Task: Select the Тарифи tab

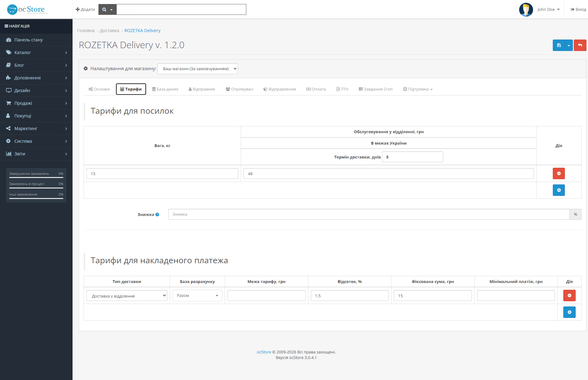Action: click(x=131, y=89)
